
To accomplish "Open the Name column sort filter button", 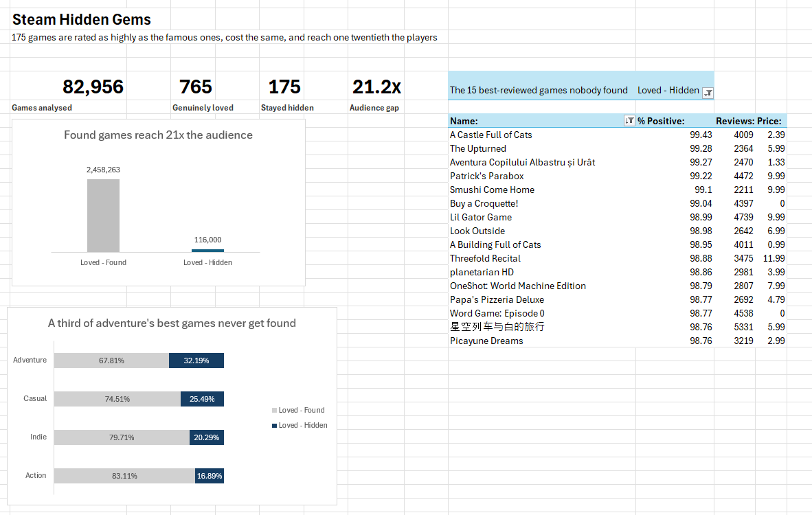I will (629, 121).
